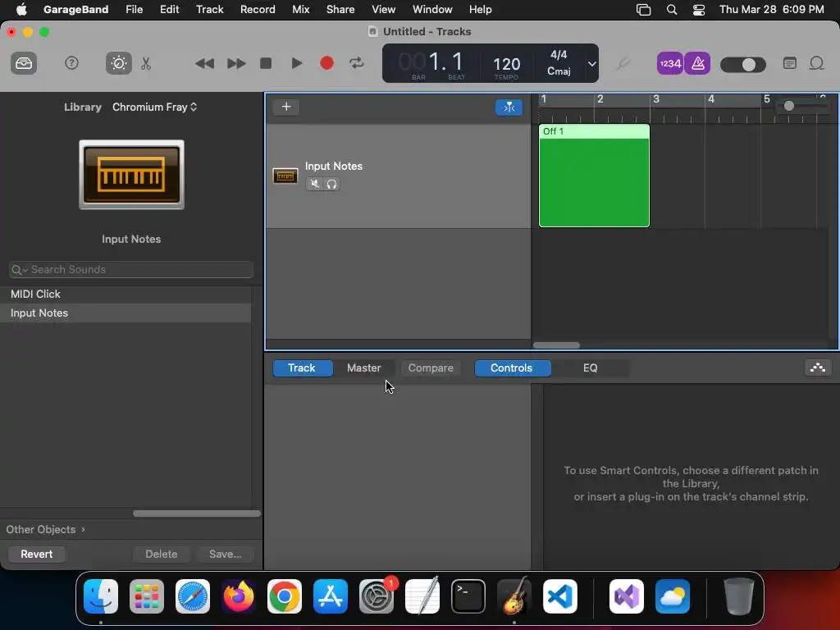
Task: Open the Share menu
Action: (x=340, y=10)
